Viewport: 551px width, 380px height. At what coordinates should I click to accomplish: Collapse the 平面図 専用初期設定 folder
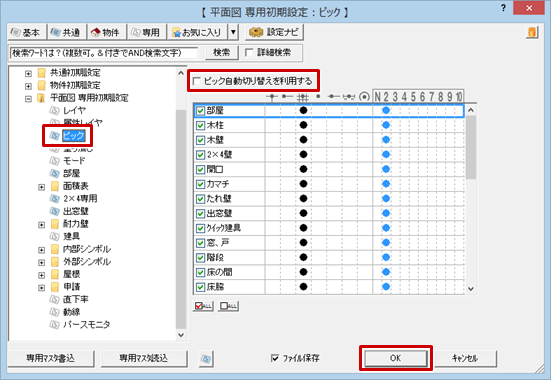(x=28, y=99)
